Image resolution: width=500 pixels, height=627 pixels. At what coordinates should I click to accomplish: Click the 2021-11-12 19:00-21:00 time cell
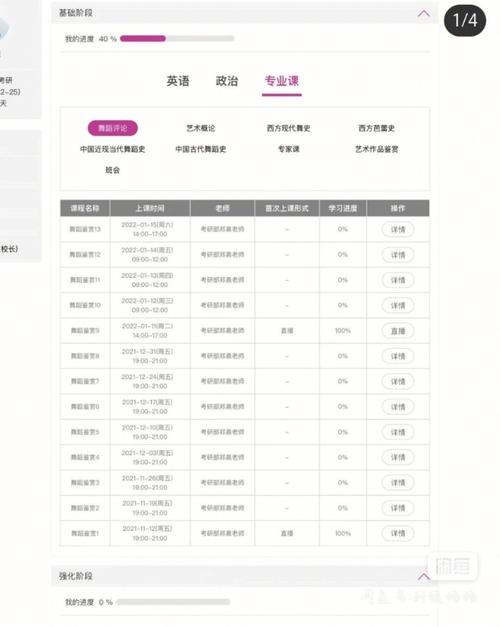(x=150, y=533)
